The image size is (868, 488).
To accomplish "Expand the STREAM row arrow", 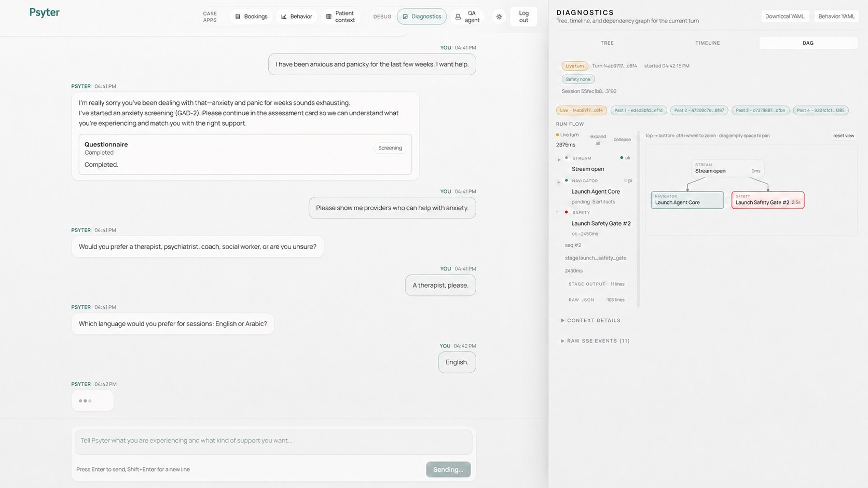I will [x=559, y=159].
